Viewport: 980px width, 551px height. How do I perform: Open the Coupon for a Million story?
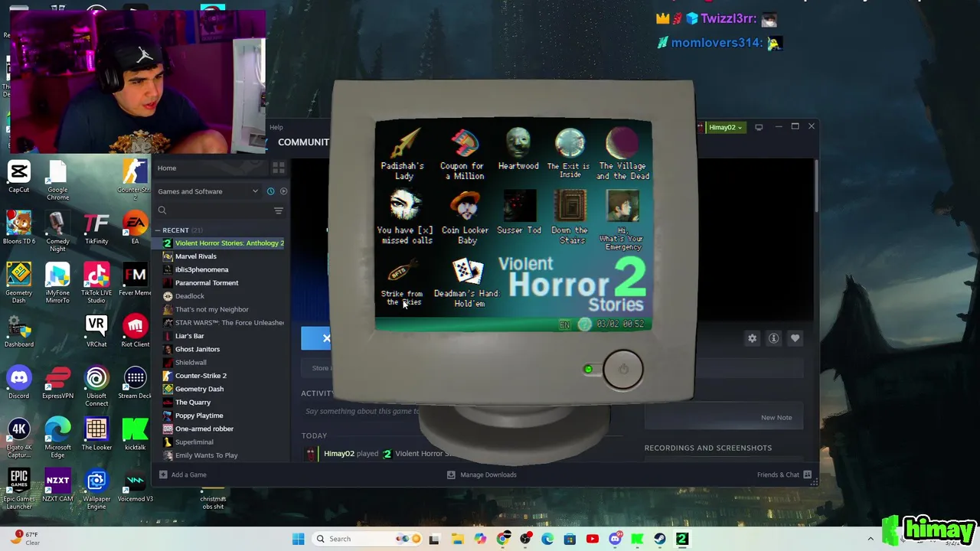click(x=464, y=154)
